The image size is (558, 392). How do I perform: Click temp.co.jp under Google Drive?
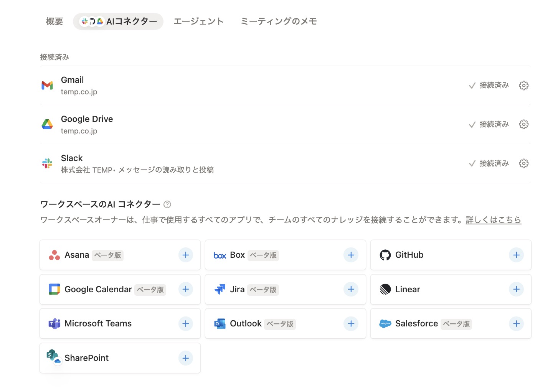pyautogui.click(x=79, y=131)
